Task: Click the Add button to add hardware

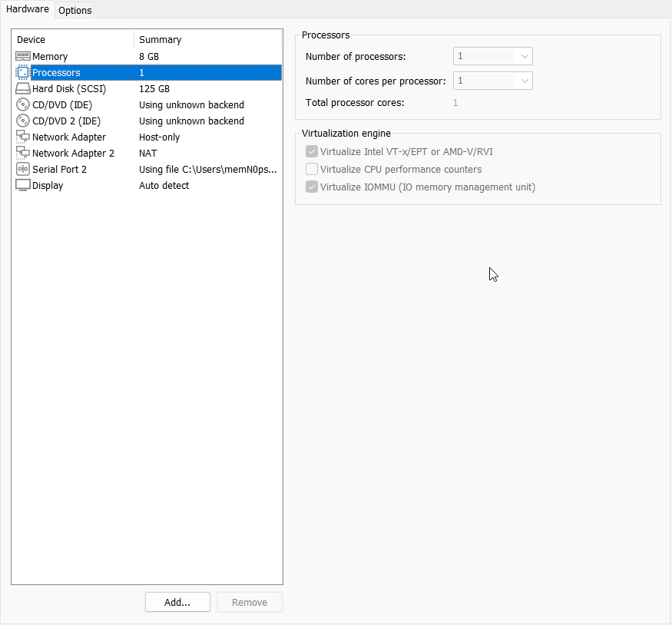Action: [x=177, y=602]
